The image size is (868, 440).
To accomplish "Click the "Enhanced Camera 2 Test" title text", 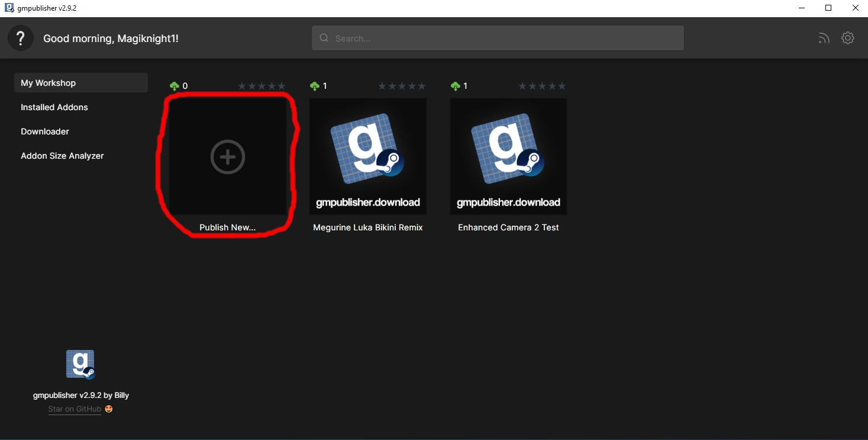I will pos(509,227).
